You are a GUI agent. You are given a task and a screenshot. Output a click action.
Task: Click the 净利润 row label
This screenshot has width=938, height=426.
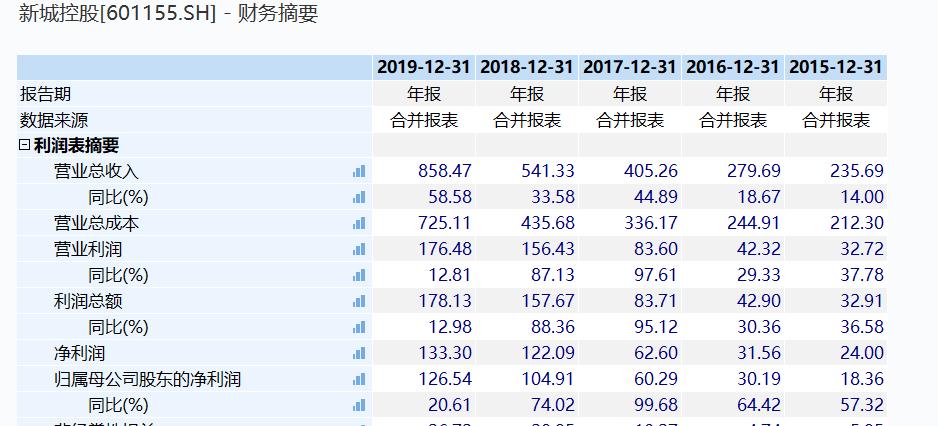[80, 353]
